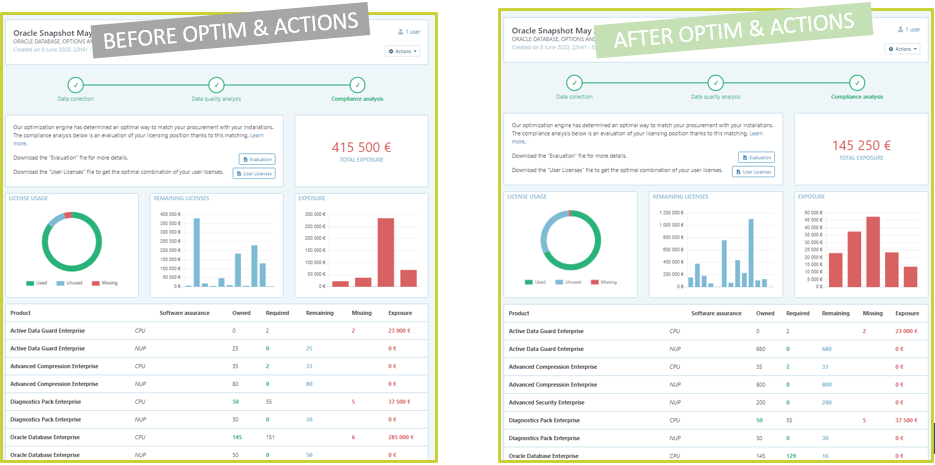Click Missing column header in Before table
This screenshot has height=465, width=935.
[362, 313]
